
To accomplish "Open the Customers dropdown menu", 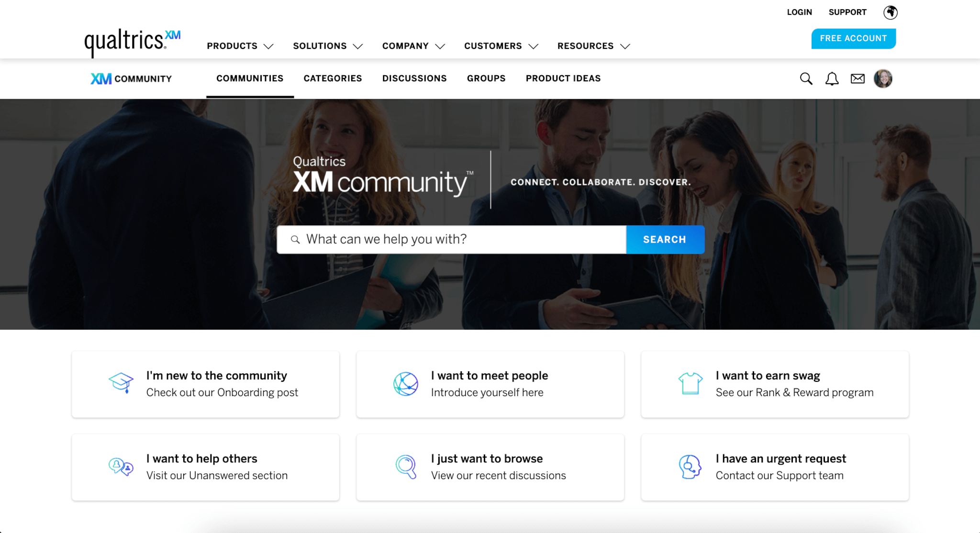I will [x=501, y=46].
